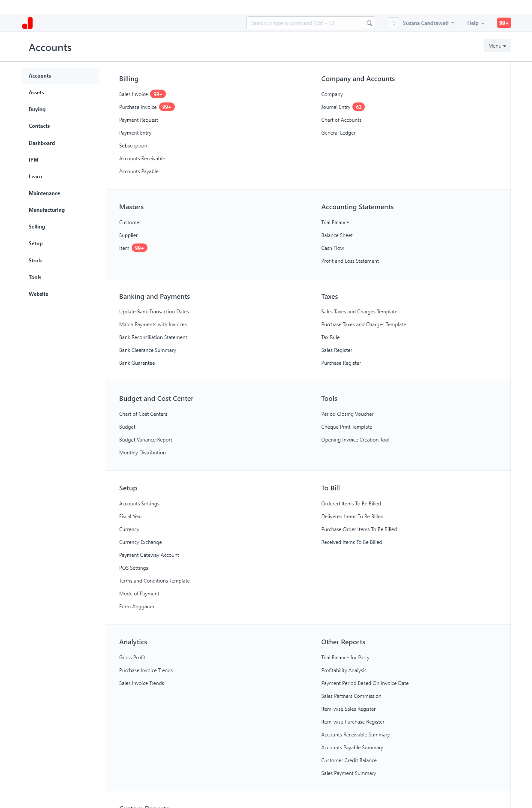The image size is (532, 808).
Task: Click the search magnifier icon
Action: coord(369,23)
